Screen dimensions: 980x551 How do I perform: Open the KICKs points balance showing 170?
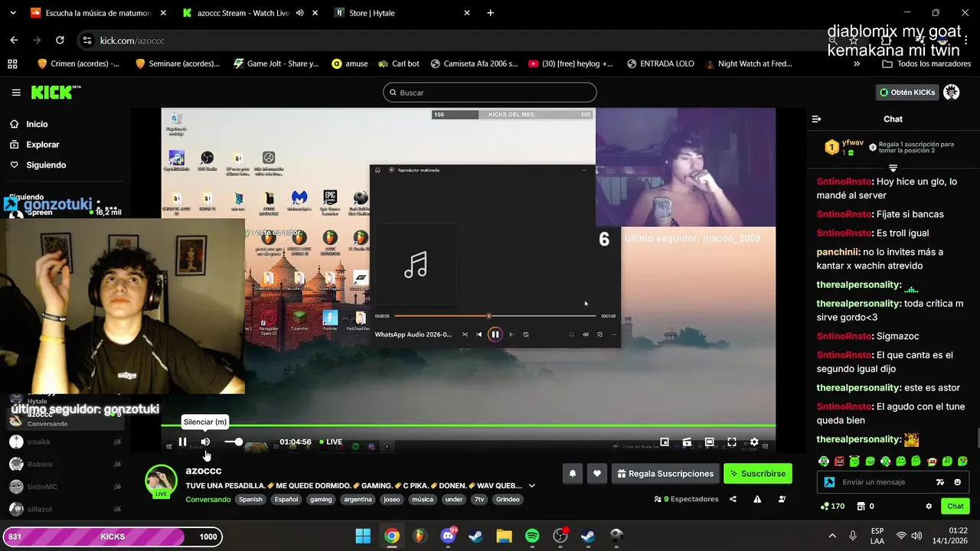click(x=832, y=506)
